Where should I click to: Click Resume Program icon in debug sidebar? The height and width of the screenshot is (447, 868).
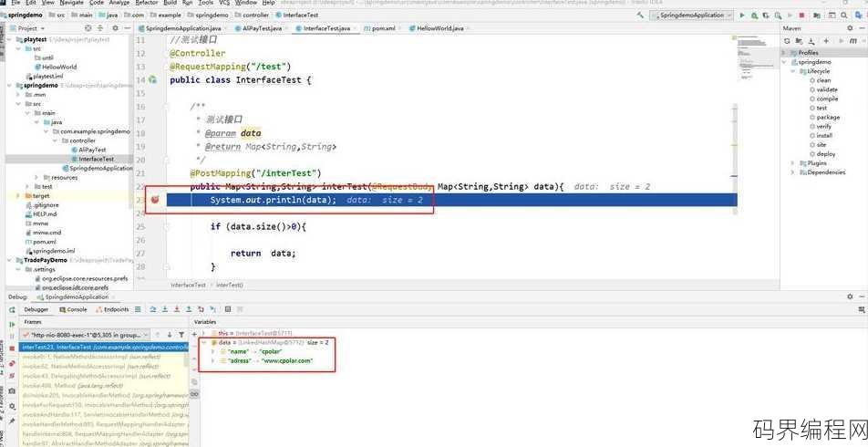pyautogui.click(x=12, y=324)
